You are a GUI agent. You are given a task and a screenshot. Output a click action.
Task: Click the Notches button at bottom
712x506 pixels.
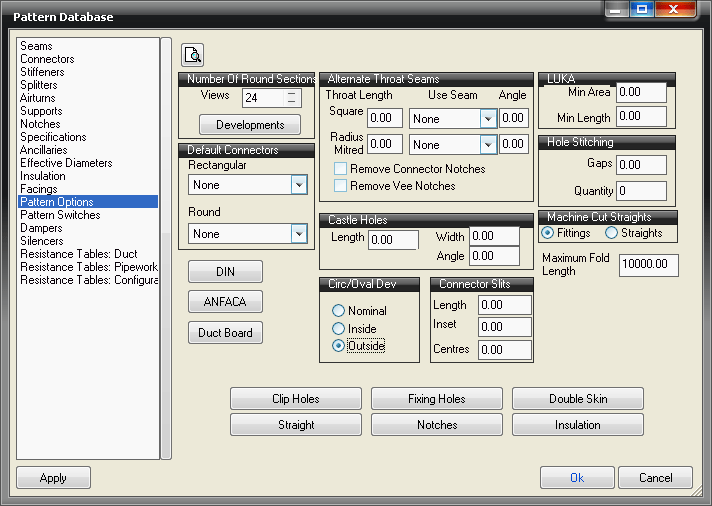click(x=437, y=425)
